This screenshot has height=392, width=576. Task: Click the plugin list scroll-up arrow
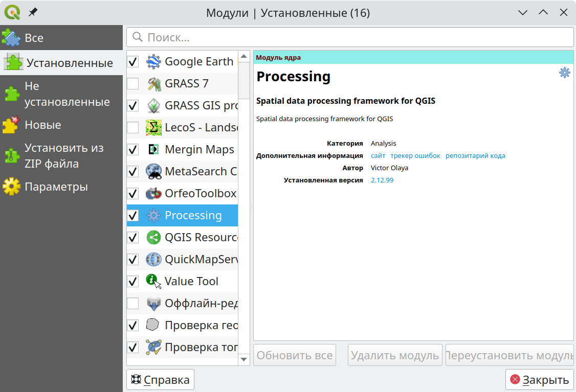tap(243, 56)
